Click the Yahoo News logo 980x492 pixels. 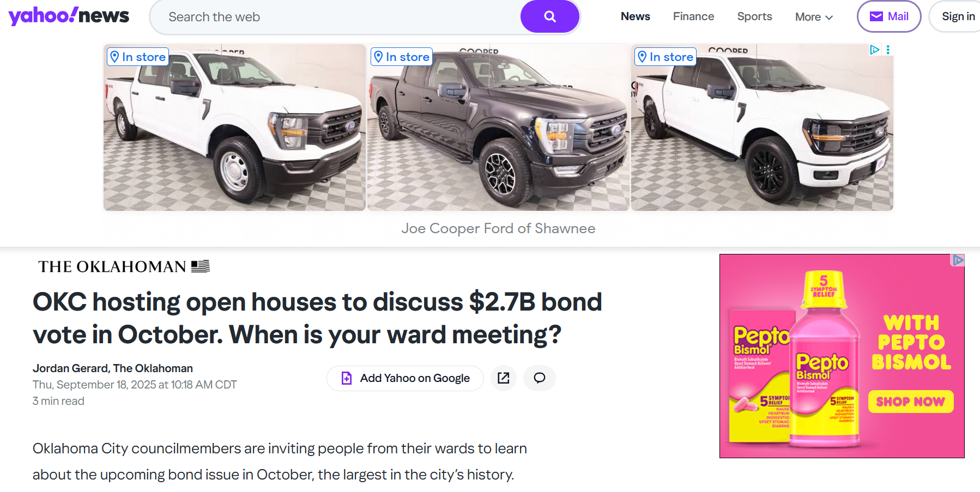69,16
